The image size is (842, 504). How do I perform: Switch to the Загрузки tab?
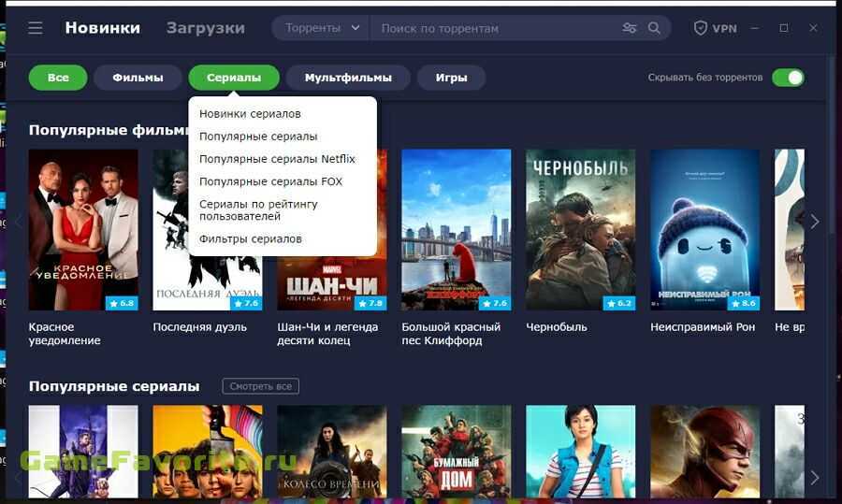206,28
